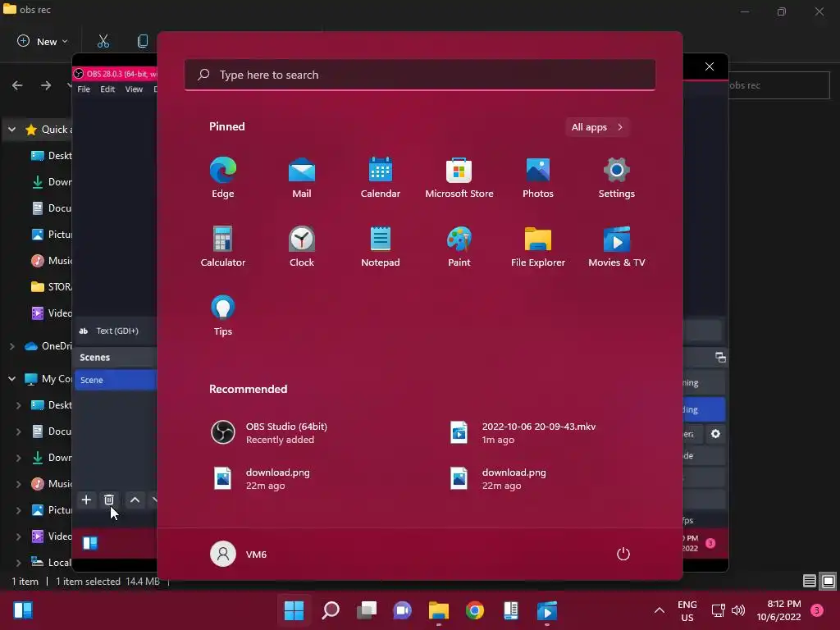Click File Explorer search box obs rec
Viewport: 840px width, 630px height.
pyautogui.click(x=779, y=85)
